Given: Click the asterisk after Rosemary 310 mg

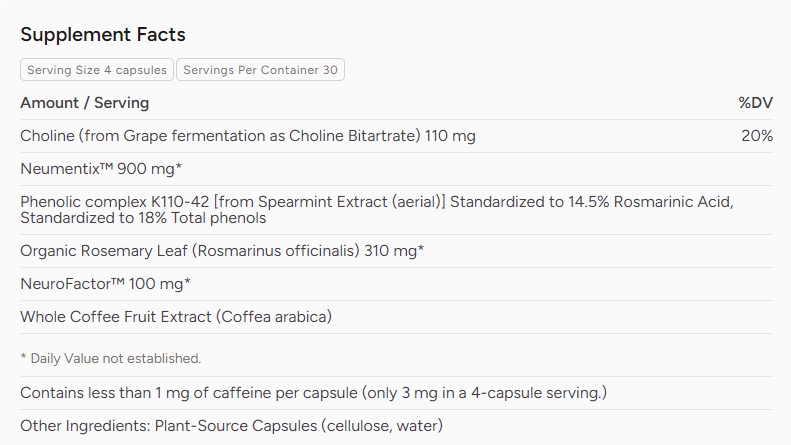Looking at the screenshot, I should [x=421, y=248].
